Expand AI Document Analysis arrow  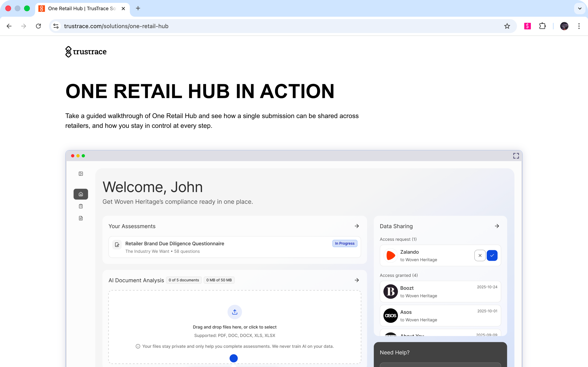tap(357, 280)
